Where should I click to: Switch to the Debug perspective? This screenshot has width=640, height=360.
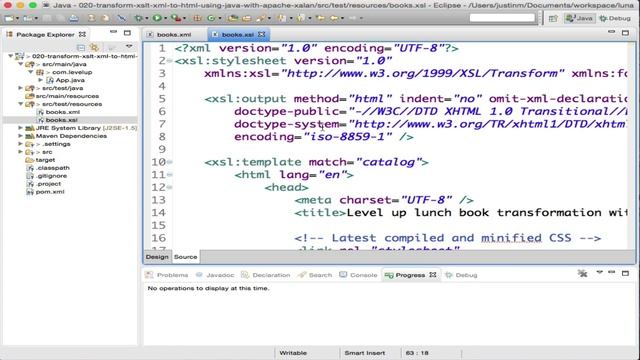(615, 18)
